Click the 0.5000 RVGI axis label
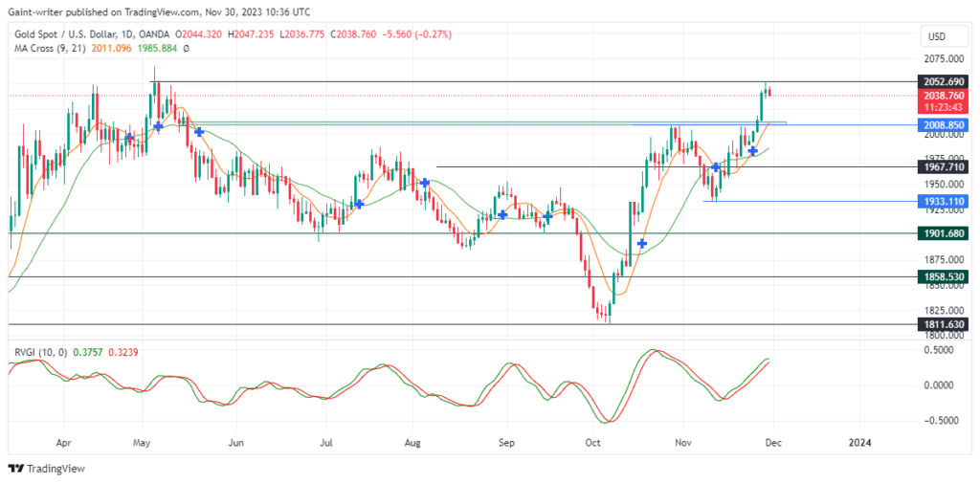The width and height of the screenshot is (980, 483). 938,350
